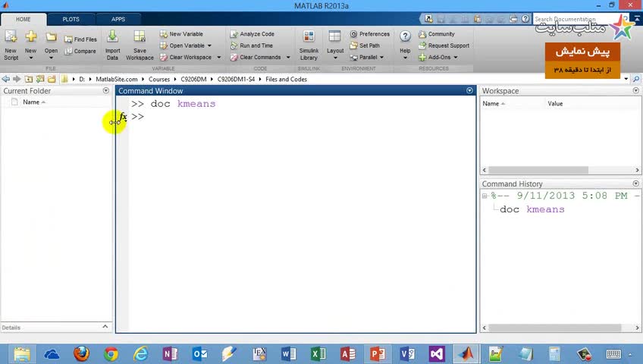
Task: Click the folder search magnifier icon
Action: [636, 79]
